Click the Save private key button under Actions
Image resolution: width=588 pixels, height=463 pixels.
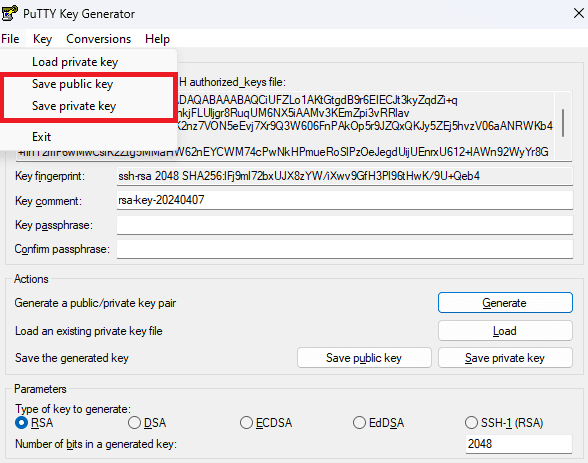[505, 358]
